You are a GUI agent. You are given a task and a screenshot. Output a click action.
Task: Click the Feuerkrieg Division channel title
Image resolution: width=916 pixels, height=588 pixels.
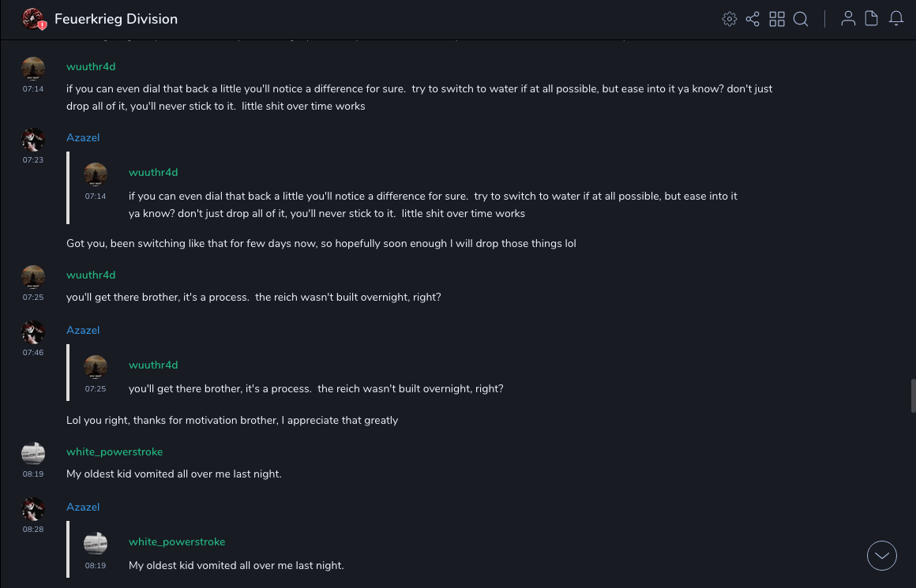tap(116, 19)
